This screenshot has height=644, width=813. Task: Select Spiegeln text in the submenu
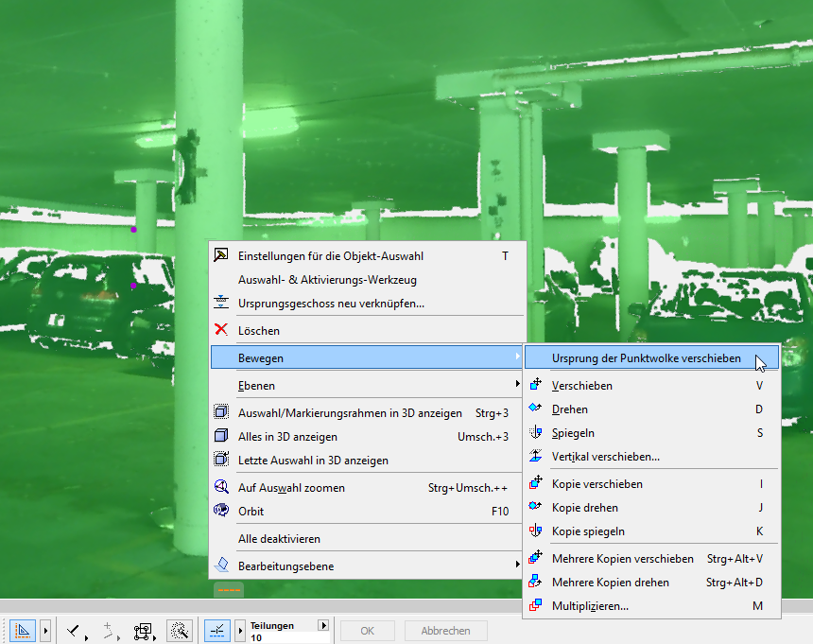[x=573, y=433]
